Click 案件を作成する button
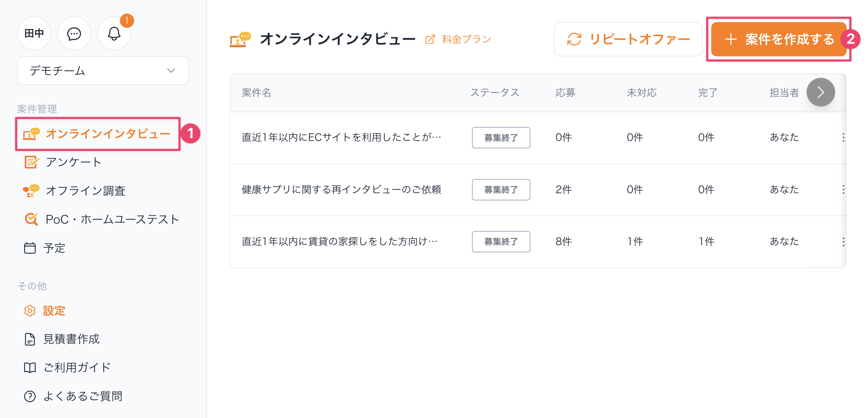The height and width of the screenshot is (418, 868). tap(779, 39)
